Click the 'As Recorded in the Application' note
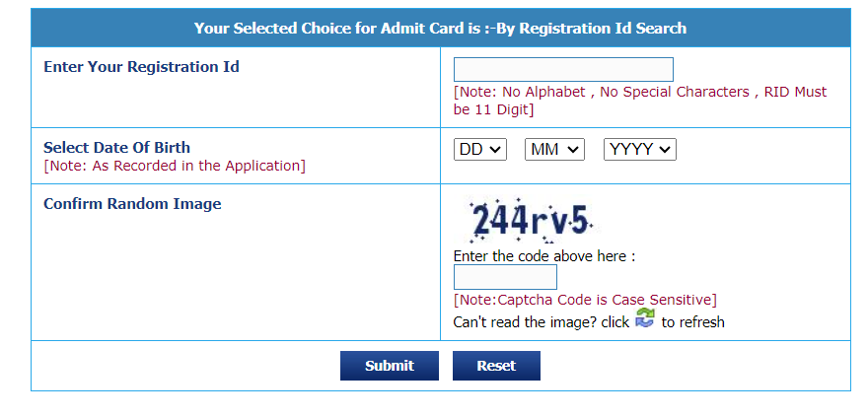 175,166
